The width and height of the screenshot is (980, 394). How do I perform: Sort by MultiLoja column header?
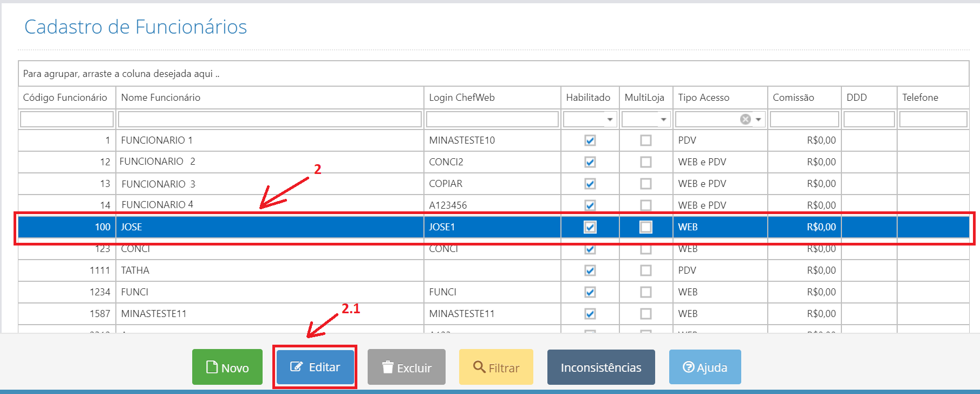646,98
